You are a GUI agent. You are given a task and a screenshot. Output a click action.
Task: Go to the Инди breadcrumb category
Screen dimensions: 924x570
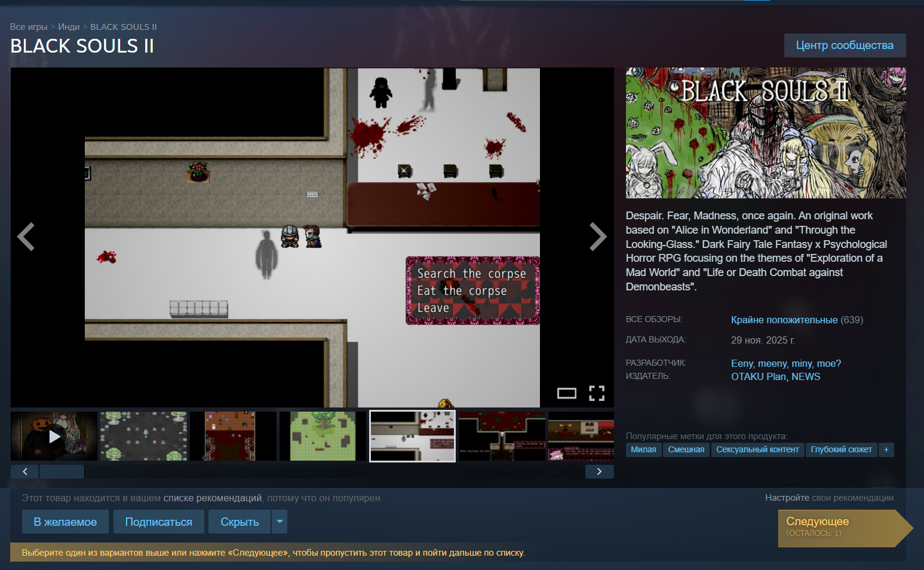pyautogui.click(x=69, y=27)
